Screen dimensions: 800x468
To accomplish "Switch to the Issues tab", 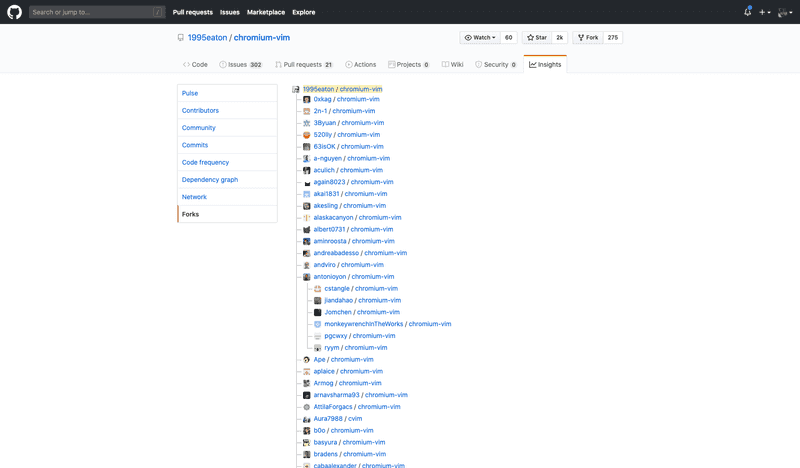I will 240,65.
